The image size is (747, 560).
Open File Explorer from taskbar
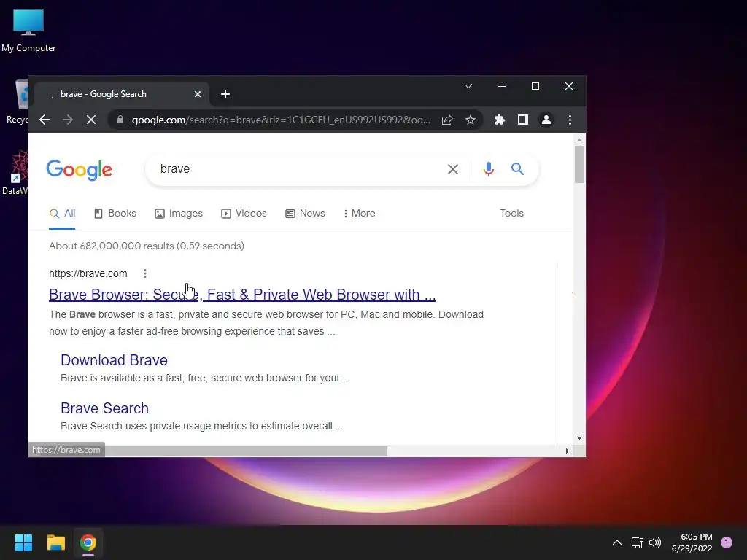[55, 542]
